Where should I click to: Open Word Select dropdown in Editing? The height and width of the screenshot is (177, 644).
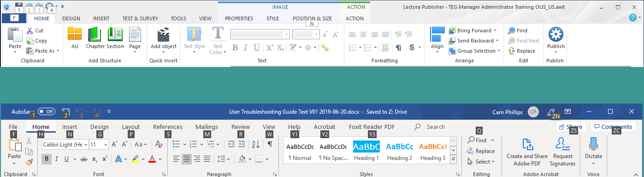[x=480, y=162]
